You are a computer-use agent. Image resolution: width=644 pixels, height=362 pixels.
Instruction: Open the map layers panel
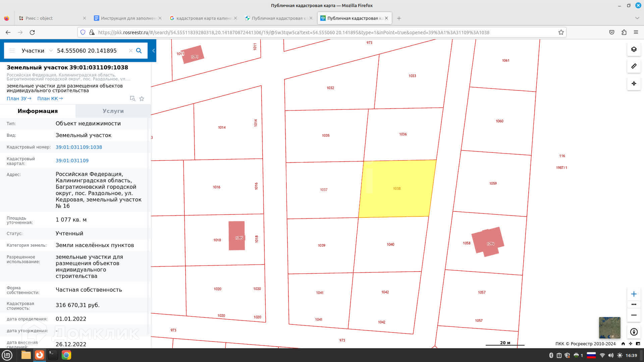pyautogui.click(x=634, y=49)
